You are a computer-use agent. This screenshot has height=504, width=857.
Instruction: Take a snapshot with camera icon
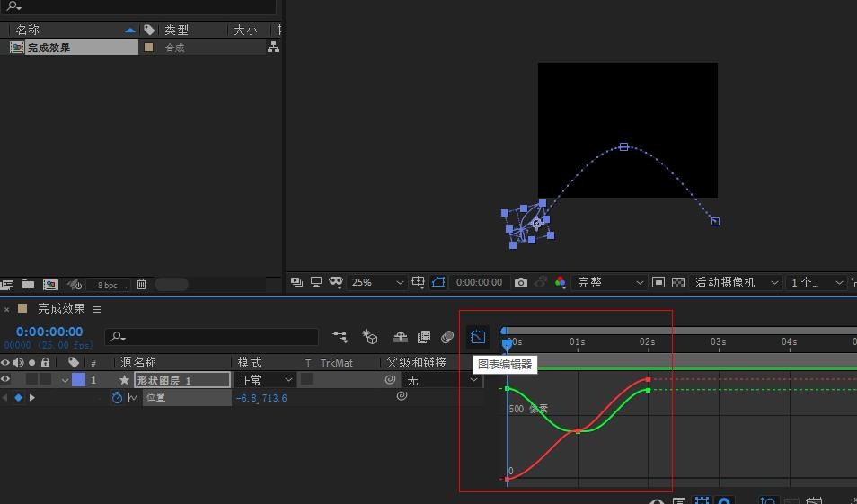[521, 283]
